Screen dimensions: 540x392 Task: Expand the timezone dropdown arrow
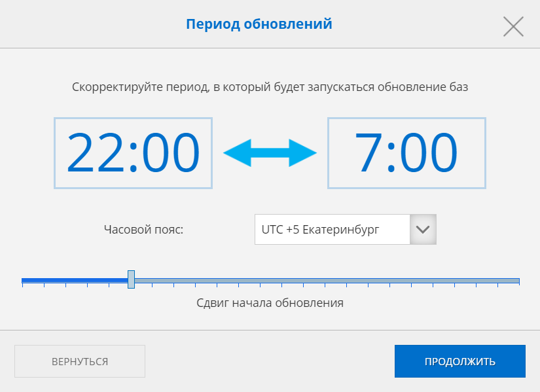[x=423, y=230]
